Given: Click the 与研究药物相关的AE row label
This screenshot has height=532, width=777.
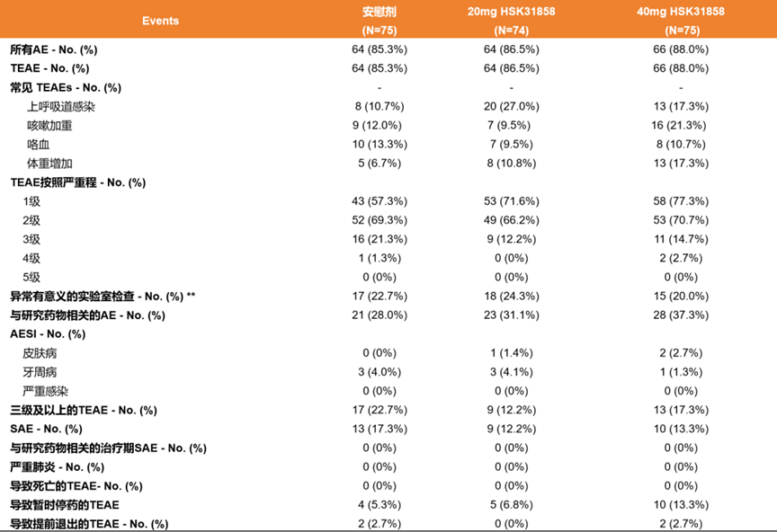Looking at the screenshot, I should pos(87,315).
